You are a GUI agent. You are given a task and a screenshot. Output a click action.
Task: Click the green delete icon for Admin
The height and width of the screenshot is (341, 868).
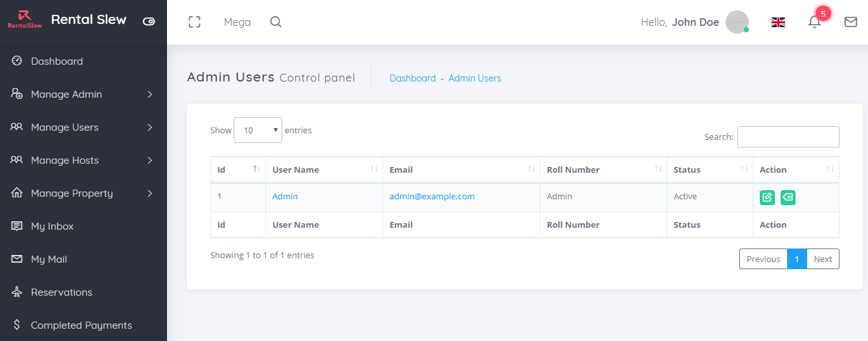point(788,197)
